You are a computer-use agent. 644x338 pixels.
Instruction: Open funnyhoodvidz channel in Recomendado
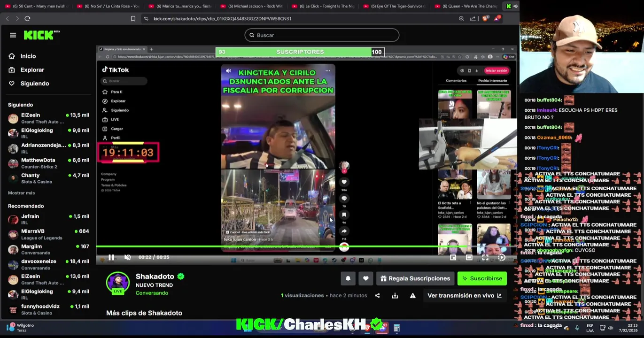(x=48, y=309)
